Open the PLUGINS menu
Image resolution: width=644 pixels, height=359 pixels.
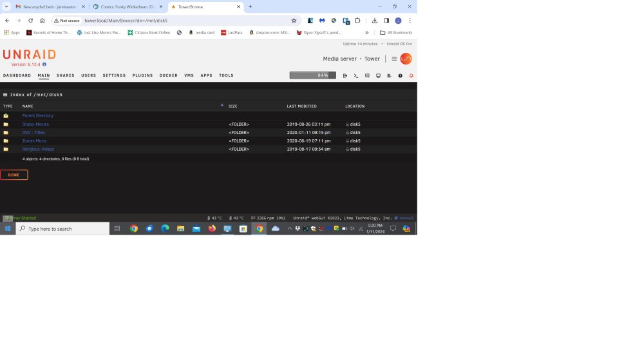[142, 75]
